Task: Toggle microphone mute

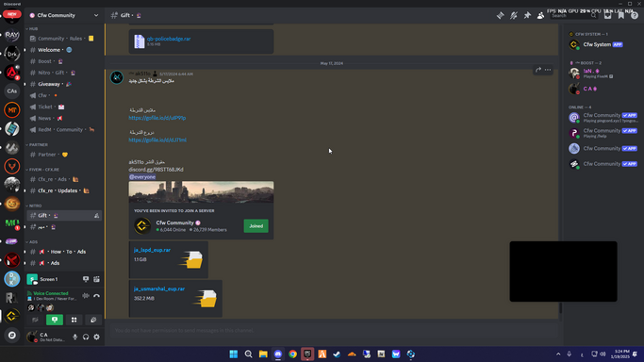Action: 74,337
